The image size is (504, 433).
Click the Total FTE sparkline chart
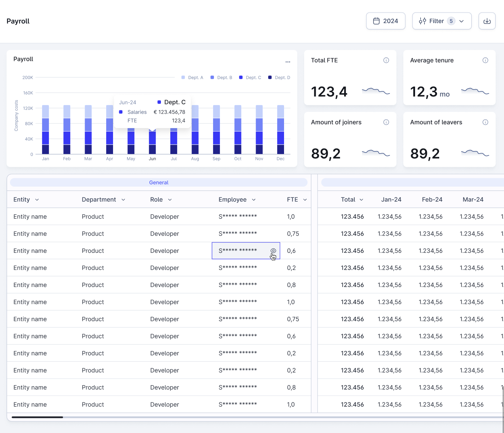click(x=376, y=91)
